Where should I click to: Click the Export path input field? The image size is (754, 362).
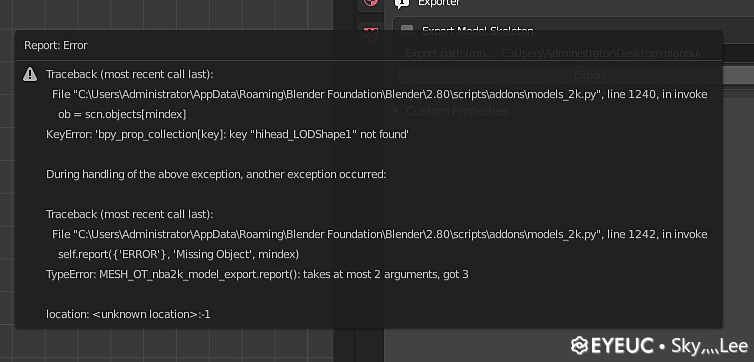pos(608,53)
